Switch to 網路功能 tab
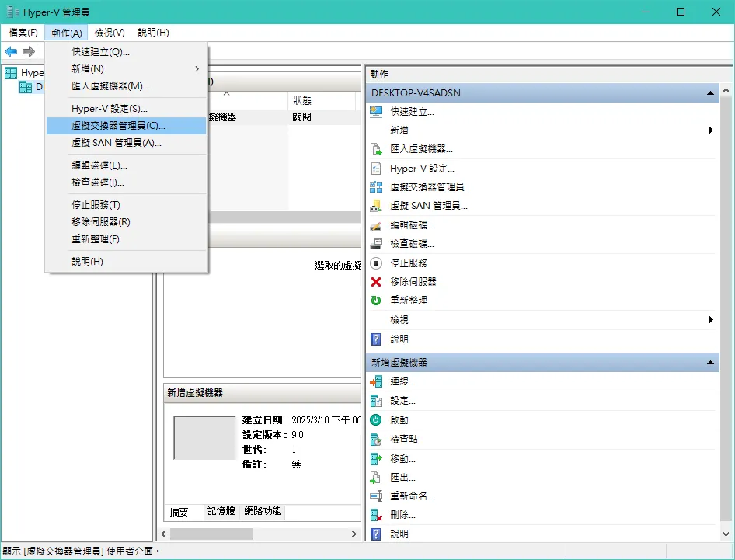The height and width of the screenshot is (560, 735). tap(263, 511)
